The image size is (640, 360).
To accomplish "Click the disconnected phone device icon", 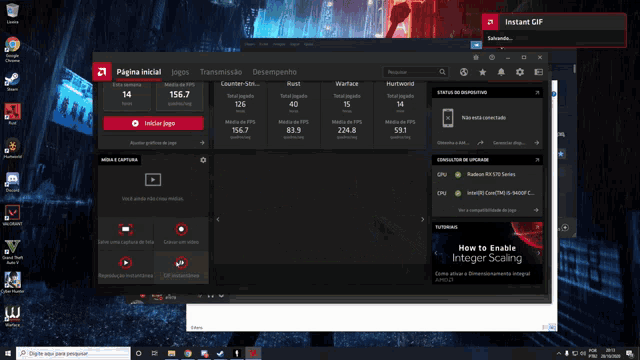I will [x=448, y=118].
